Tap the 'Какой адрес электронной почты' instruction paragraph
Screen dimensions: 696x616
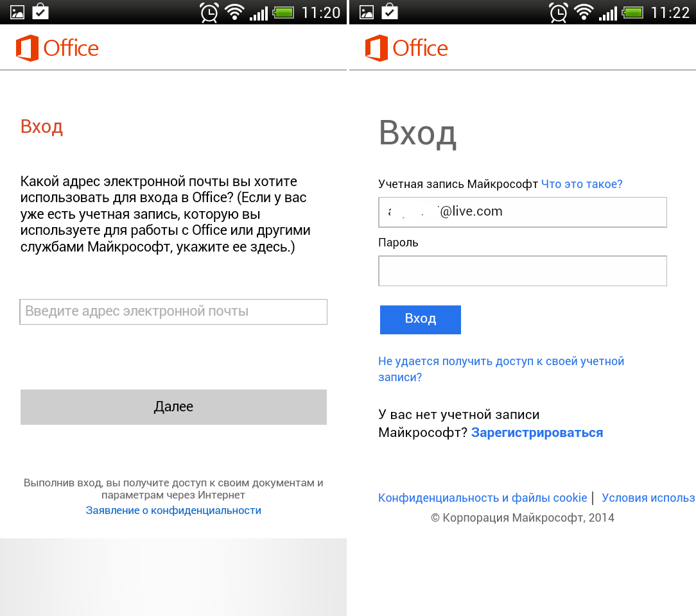[x=165, y=214]
